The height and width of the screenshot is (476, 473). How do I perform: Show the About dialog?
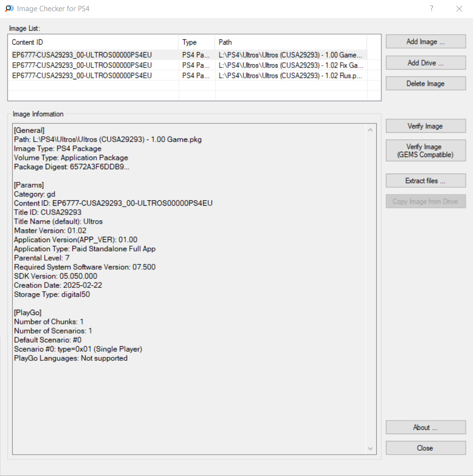pos(426,427)
